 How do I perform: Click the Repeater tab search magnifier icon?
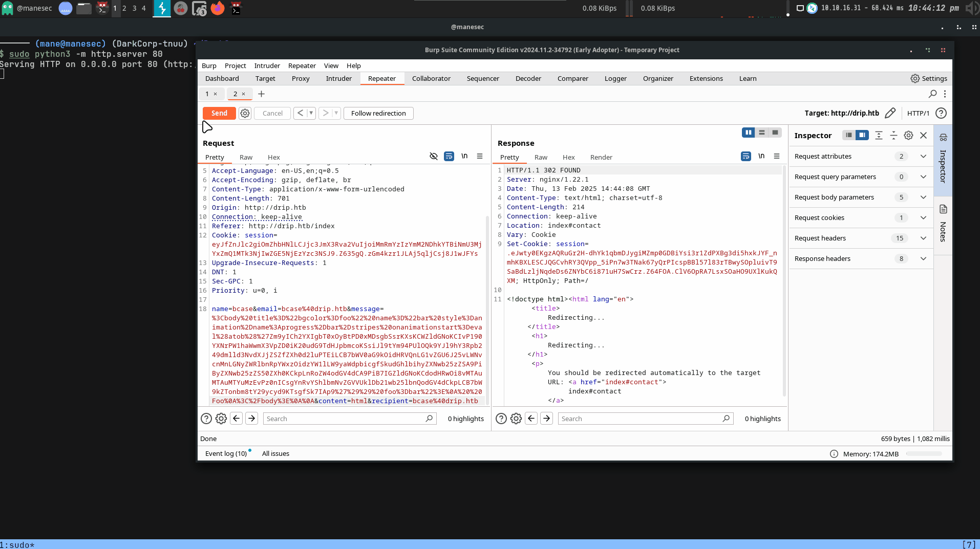pos(932,94)
